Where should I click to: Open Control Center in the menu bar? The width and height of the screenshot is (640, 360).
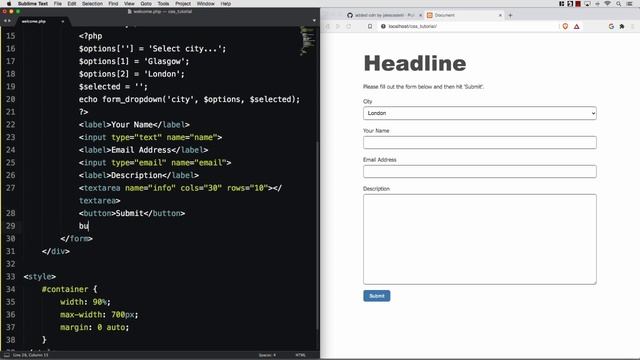tap(630, 4)
